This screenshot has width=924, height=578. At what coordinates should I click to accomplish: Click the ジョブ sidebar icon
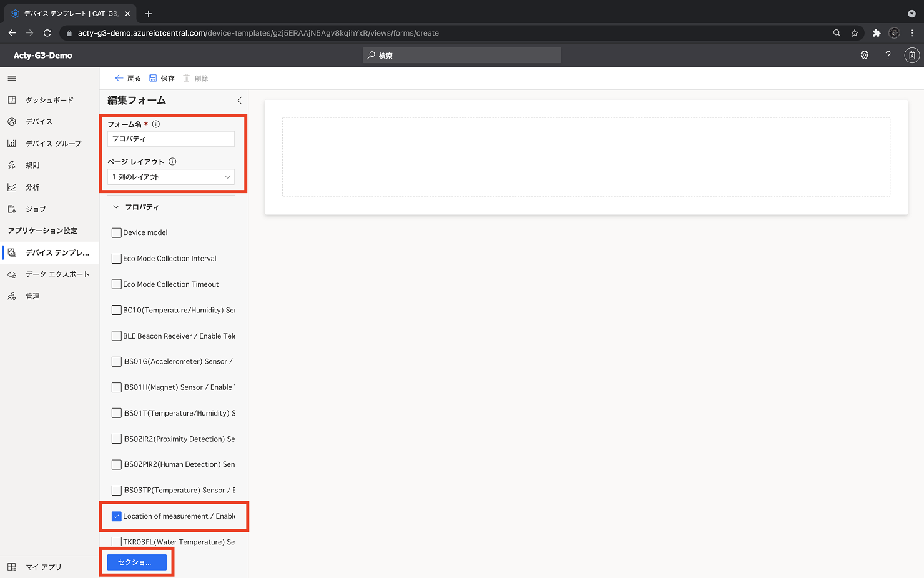(x=12, y=209)
